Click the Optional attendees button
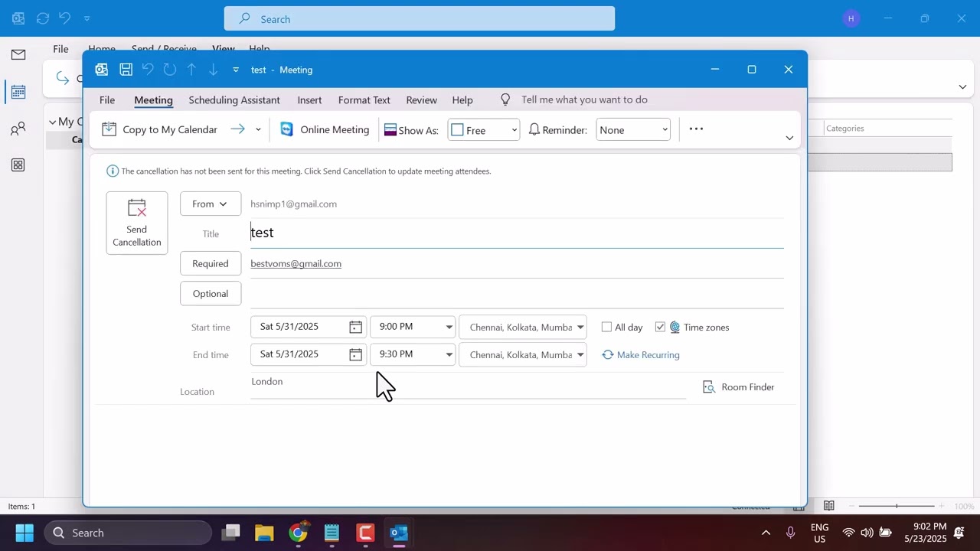980x551 pixels. pos(211,293)
